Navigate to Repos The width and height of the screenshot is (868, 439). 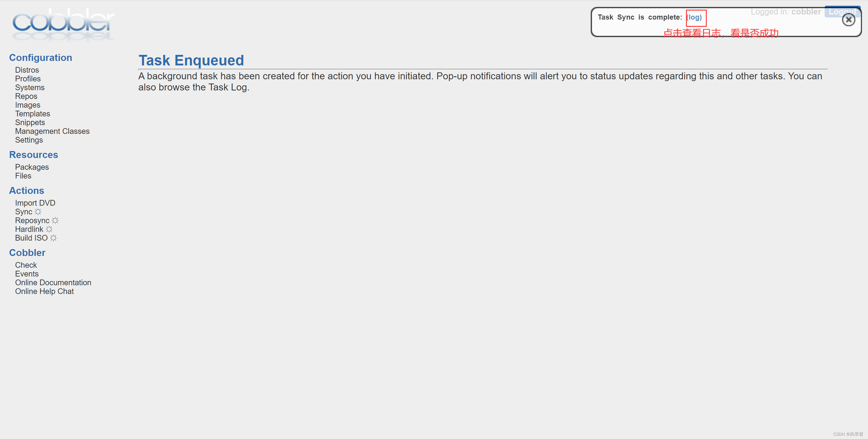click(x=26, y=96)
